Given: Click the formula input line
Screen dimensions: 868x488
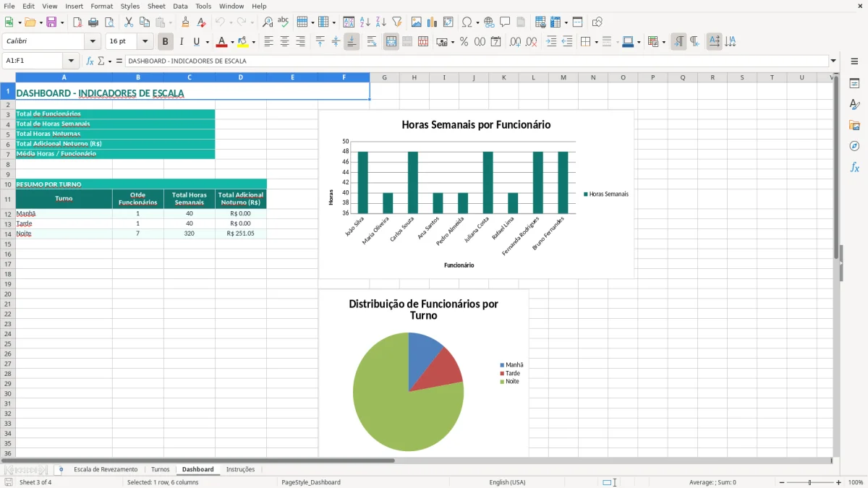Looking at the screenshot, I should [x=476, y=61].
